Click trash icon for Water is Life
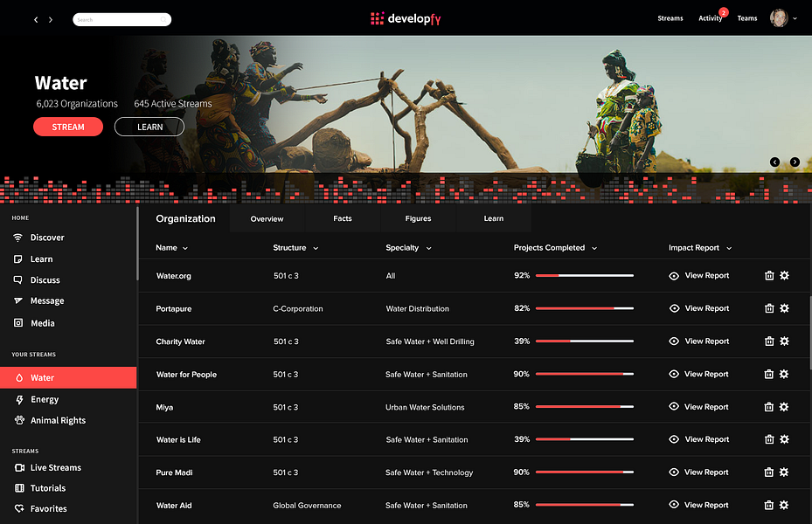Screen dimensions: 812x524 coord(769,439)
